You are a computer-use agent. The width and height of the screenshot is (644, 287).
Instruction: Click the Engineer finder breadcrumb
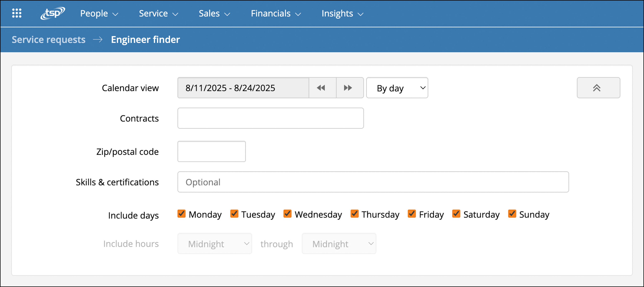tap(145, 40)
